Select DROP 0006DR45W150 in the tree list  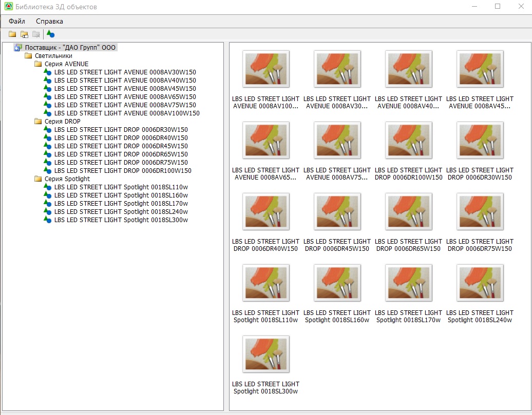click(x=121, y=146)
